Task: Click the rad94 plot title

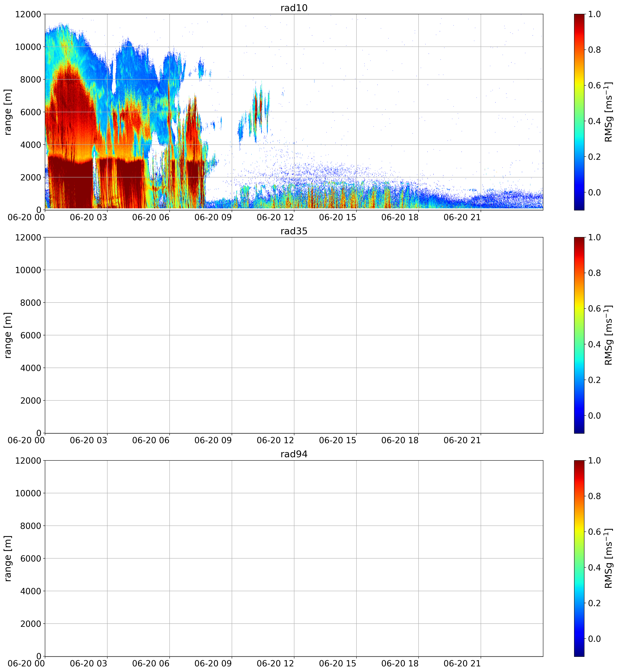Action: (294, 454)
